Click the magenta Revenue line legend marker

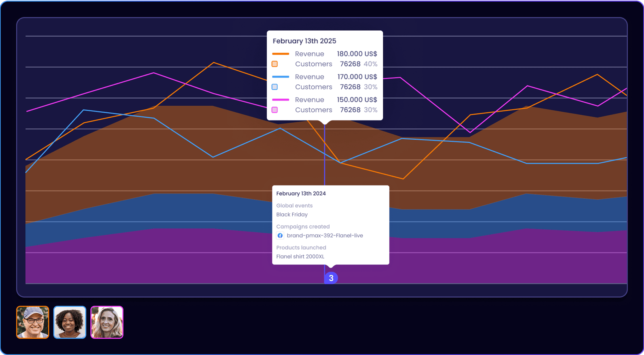point(281,100)
